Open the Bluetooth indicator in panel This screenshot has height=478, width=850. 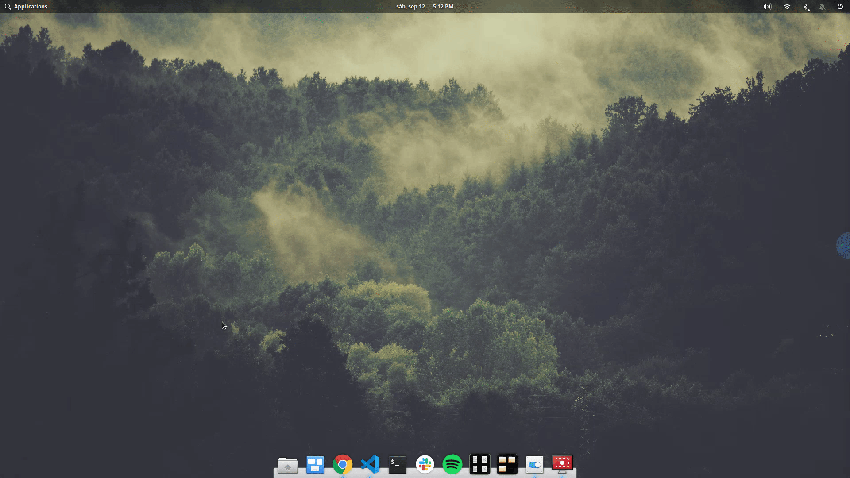[806, 7]
